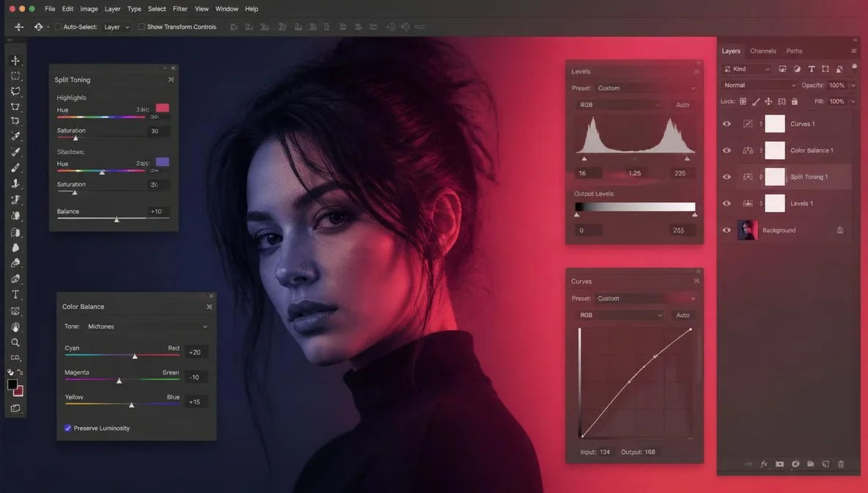Click Auto in the Levels panel
Screen dimensions: 868x493
coord(683,105)
